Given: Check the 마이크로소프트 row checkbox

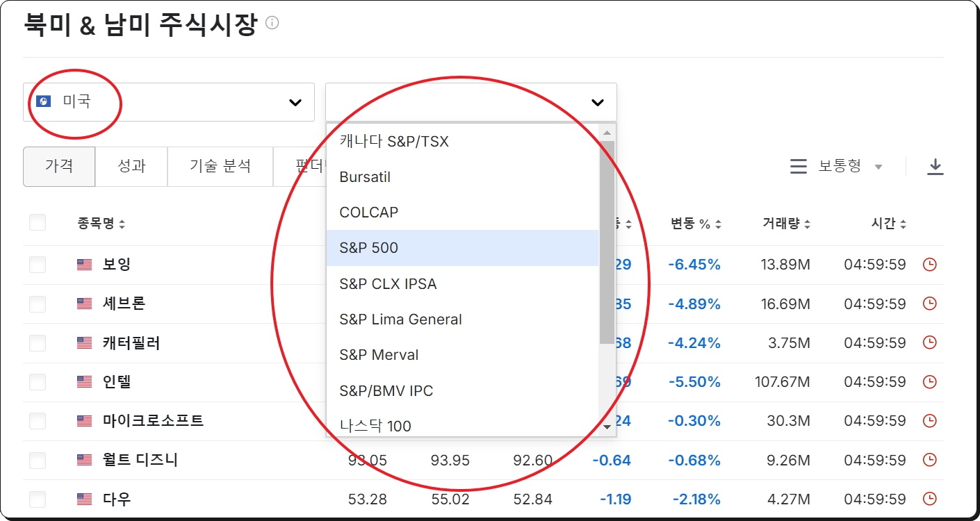Looking at the screenshot, I should pos(38,421).
